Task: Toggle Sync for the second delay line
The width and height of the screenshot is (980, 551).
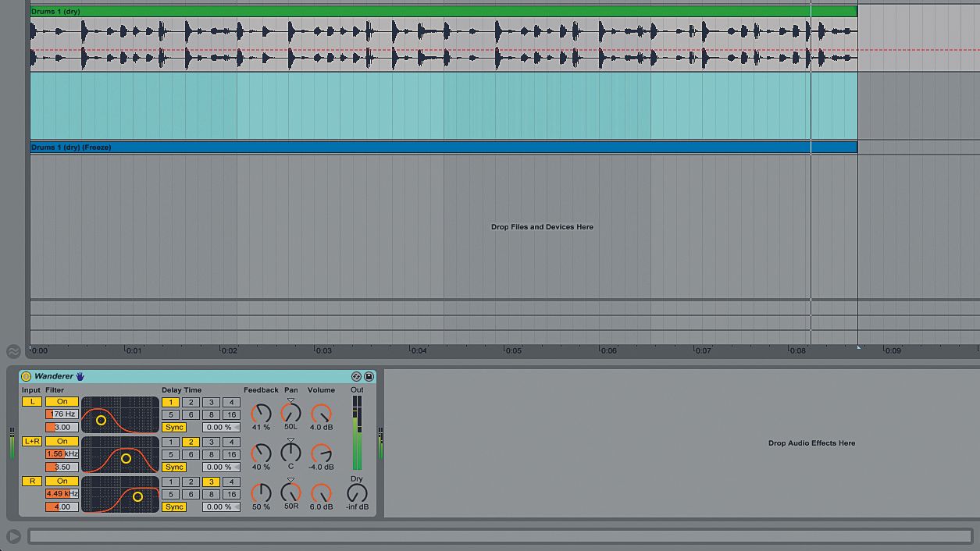Action: (x=174, y=467)
